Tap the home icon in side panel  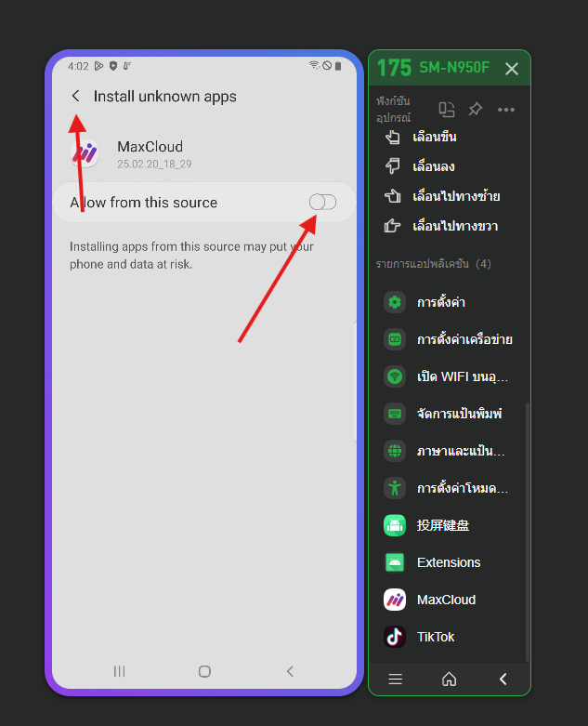[x=450, y=680]
